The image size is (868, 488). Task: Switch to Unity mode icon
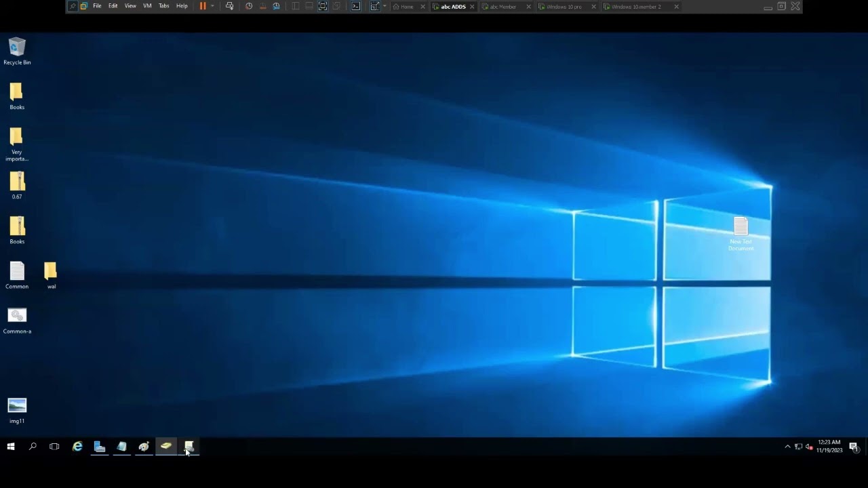point(336,6)
